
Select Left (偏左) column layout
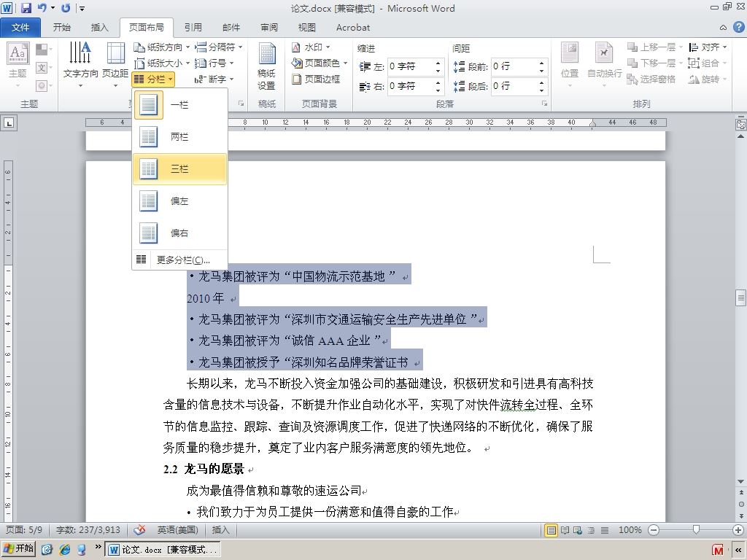pyautogui.click(x=179, y=201)
